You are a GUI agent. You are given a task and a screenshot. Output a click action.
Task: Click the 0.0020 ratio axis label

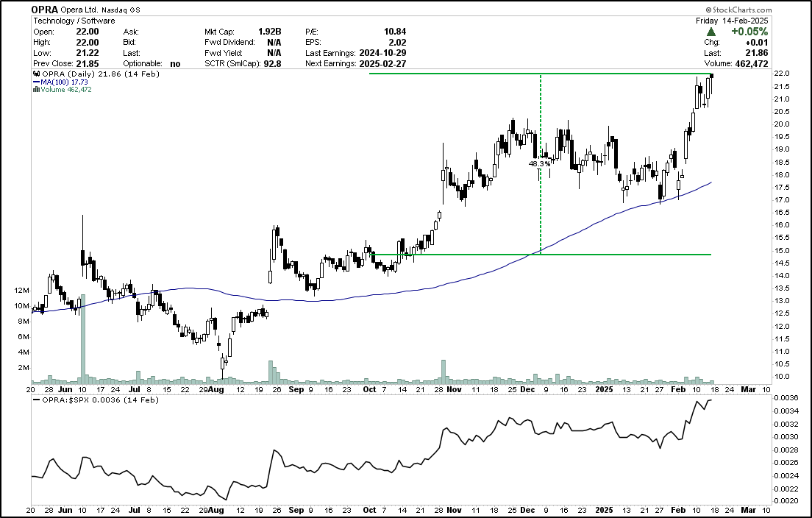point(785,501)
